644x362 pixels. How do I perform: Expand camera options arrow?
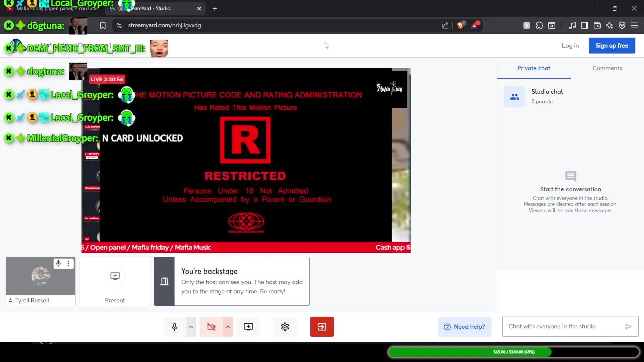228,327
